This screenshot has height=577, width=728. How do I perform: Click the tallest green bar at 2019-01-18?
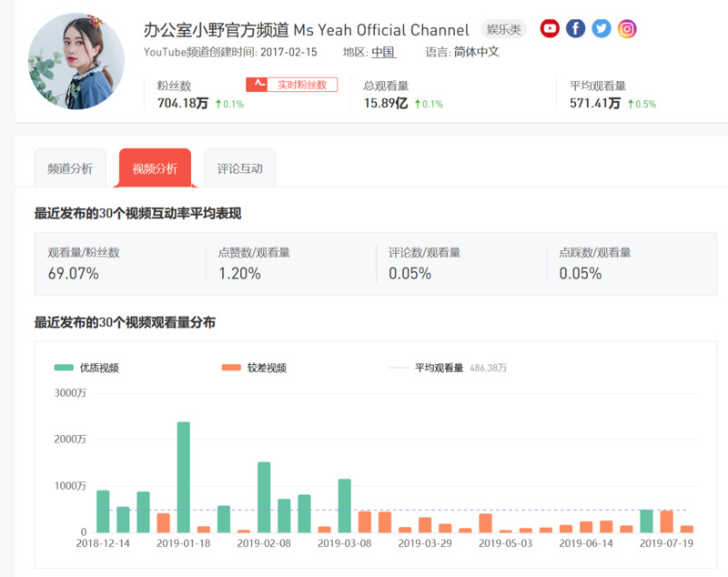pyautogui.click(x=183, y=477)
